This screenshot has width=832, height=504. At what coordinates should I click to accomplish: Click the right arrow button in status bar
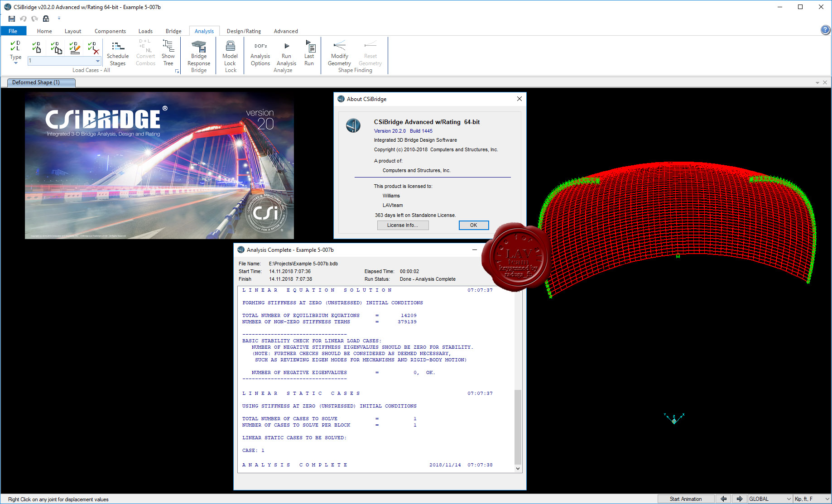pyautogui.click(x=739, y=499)
